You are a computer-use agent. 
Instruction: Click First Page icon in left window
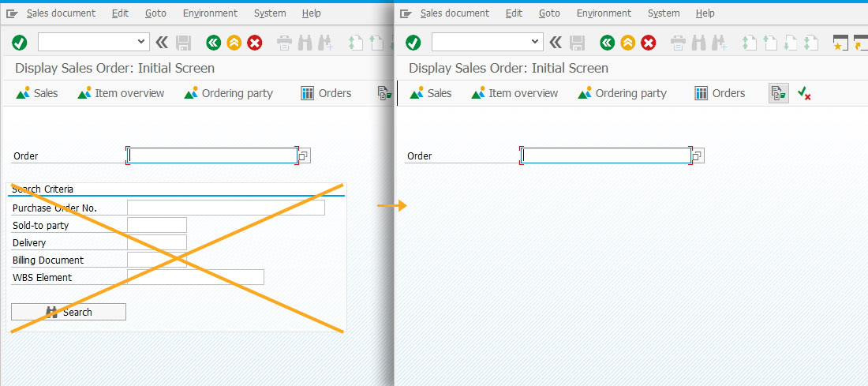[x=355, y=43]
